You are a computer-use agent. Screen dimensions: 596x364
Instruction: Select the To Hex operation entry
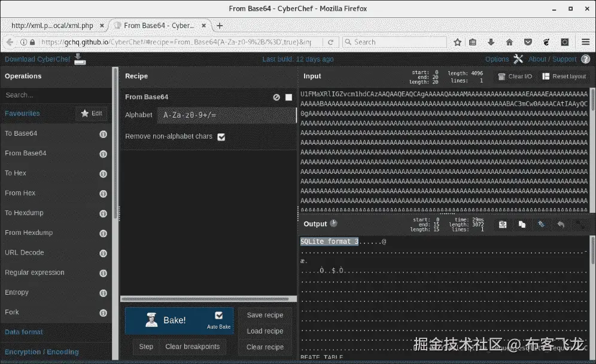pyautogui.click(x=56, y=173)
